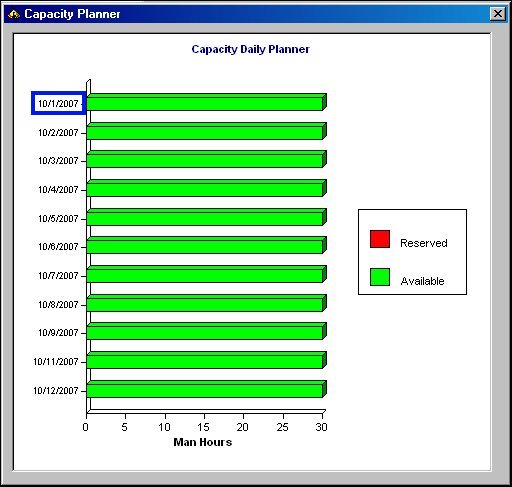Select the 10/6/2007 date label
This screenshot has width=512, height=487.
pos(58,247)
